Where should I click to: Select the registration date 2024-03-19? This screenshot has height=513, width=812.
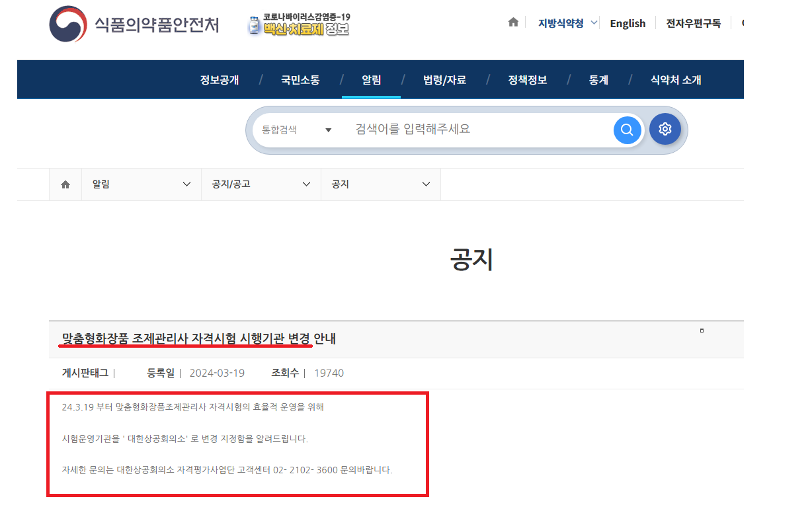click(x=217, y=373)
